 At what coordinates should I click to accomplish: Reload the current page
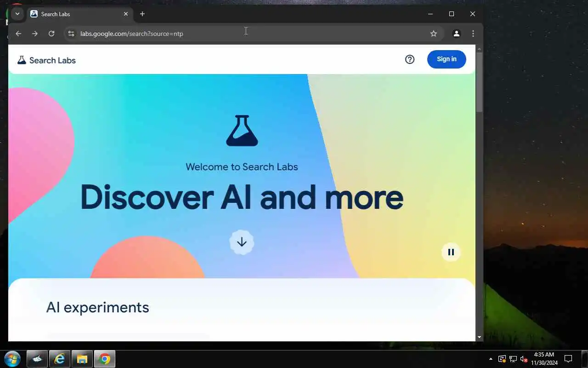click(x=51, y=34)
